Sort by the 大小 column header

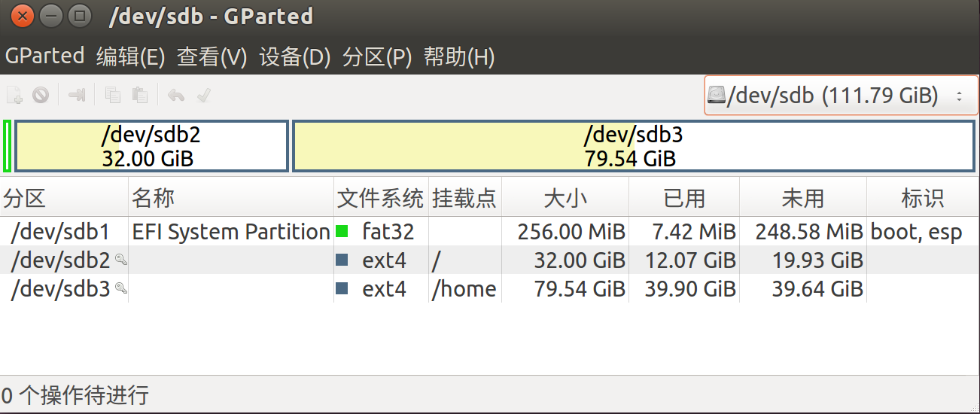click(565, 198)
